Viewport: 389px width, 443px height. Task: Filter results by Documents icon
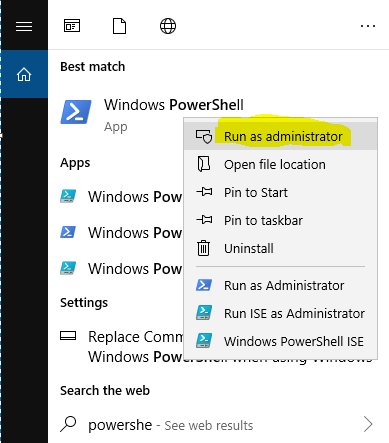(x=119, y=26)
